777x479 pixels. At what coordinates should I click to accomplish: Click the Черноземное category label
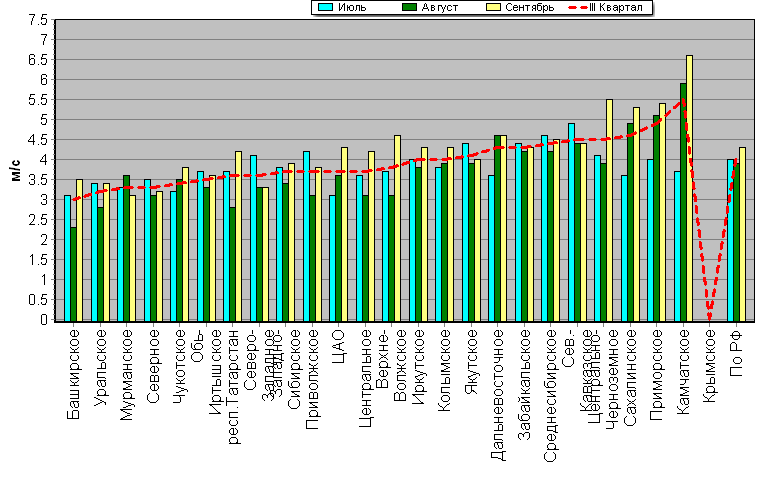(613, 378)
